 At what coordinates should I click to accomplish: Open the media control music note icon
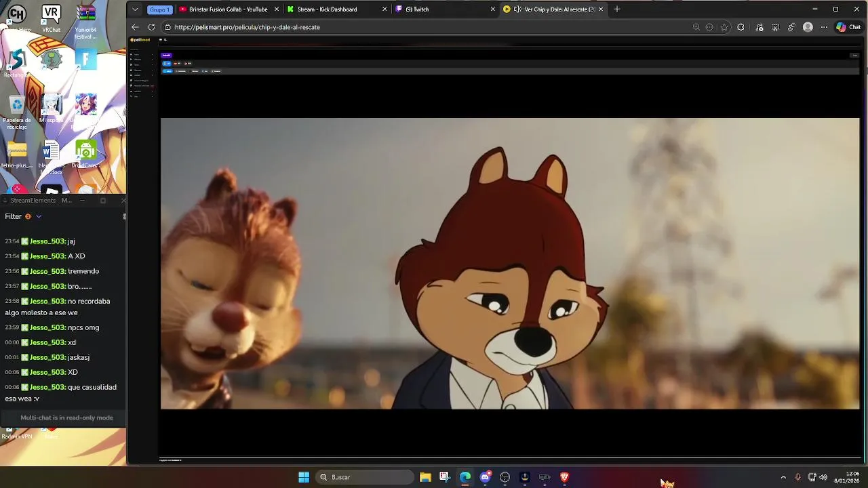(x=759, y=27)
